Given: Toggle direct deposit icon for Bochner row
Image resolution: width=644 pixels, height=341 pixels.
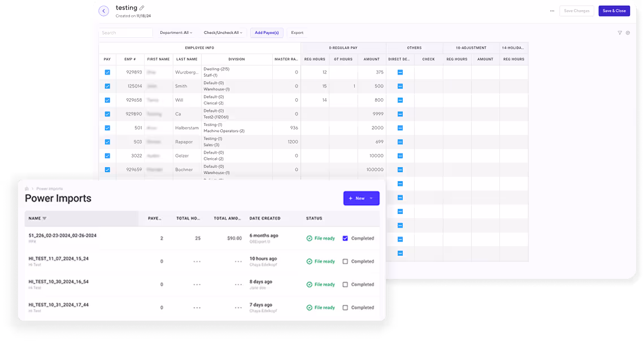Looking at the screenshot, I should click(x=400, y=170).
